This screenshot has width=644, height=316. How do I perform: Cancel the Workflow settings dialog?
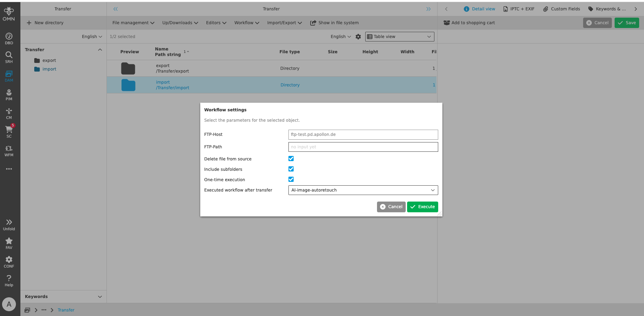click(391, 207)
